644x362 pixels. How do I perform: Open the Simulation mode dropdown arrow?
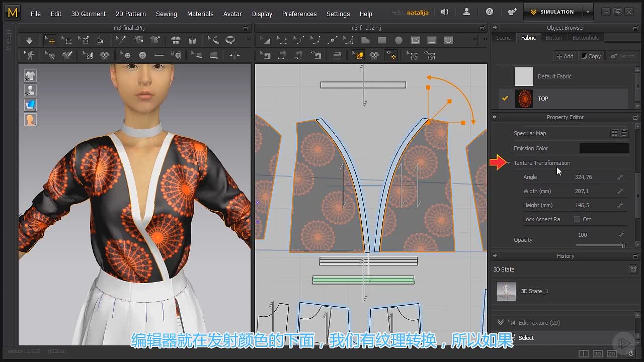coord(588,12)
